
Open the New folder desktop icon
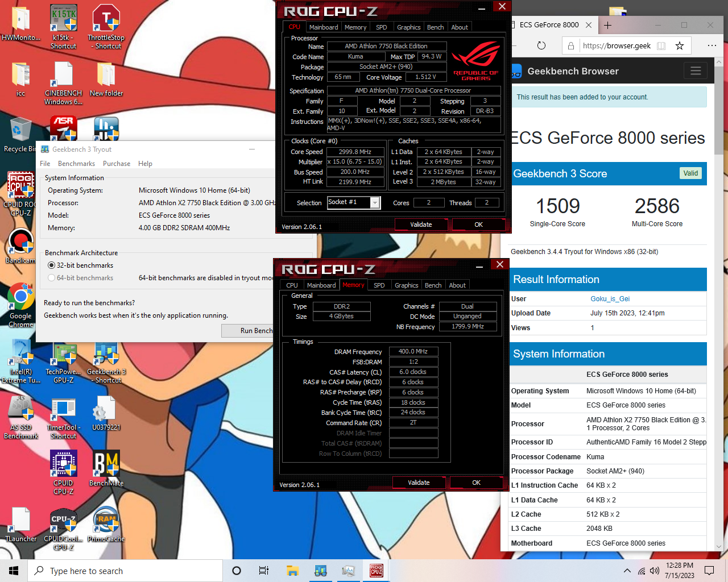[x=106, y=78]
